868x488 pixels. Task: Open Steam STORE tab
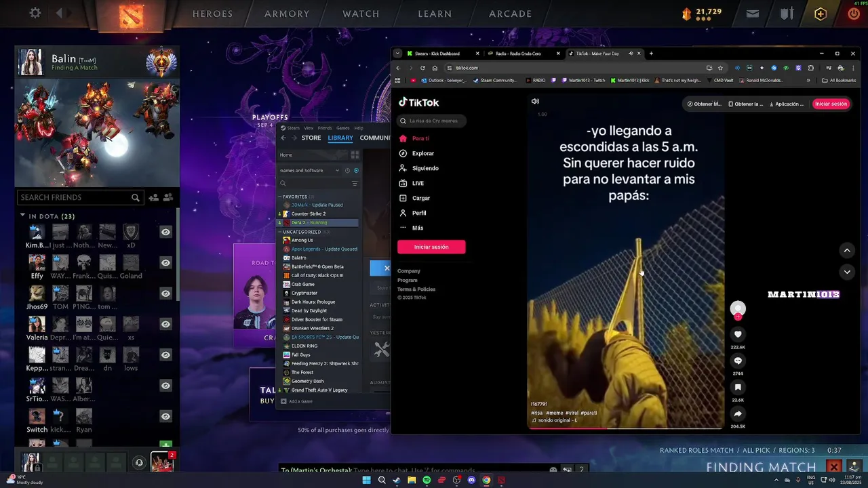pyautogui.click(x=311, y=138)
